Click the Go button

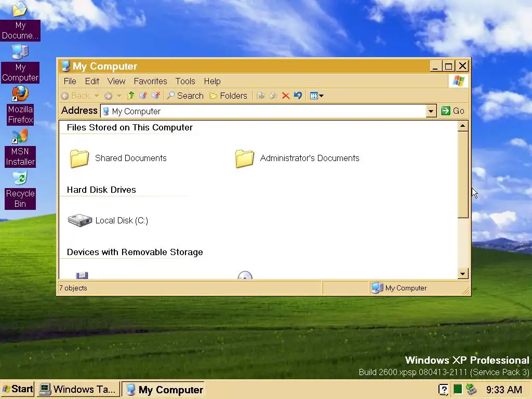point(453,111)
